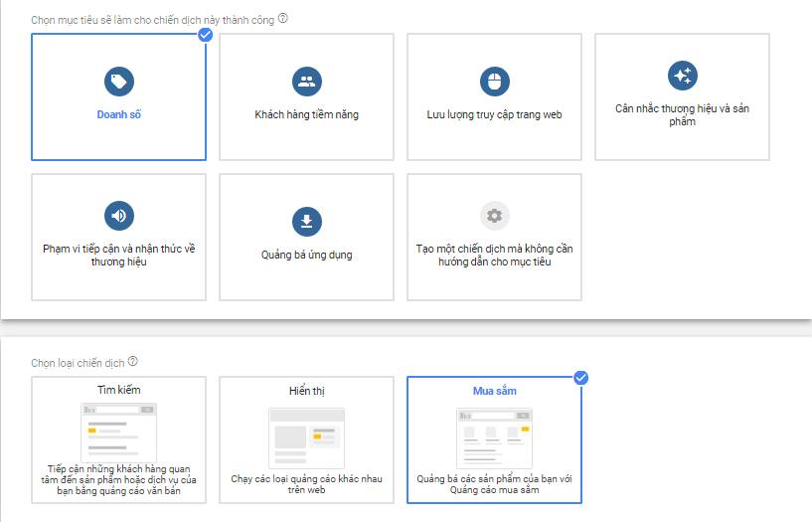Click the gear icon for no-goal campaign
812x522 pixels.
(494, 215)
